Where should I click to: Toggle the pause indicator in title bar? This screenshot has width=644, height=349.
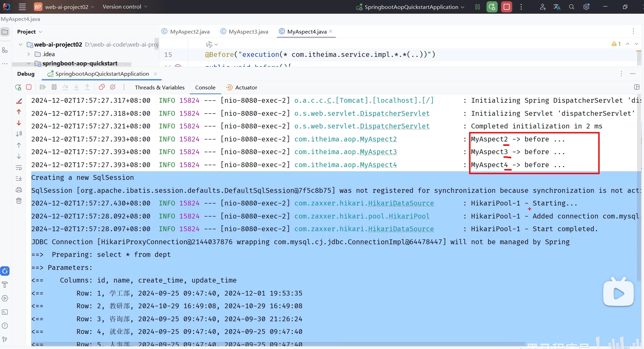[x=478, y=7]
